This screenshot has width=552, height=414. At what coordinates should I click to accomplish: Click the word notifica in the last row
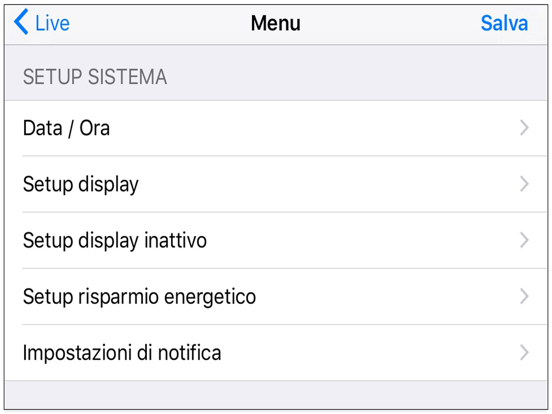coord(189,353)
